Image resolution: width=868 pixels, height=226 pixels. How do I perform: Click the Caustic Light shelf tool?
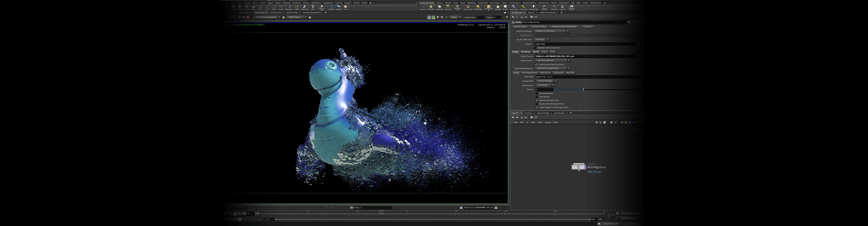pos(514,7)
